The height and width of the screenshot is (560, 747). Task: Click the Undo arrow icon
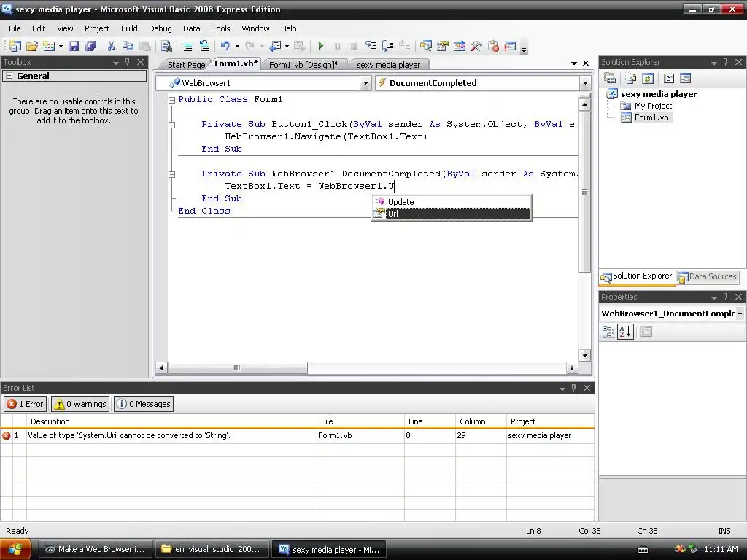225,46
